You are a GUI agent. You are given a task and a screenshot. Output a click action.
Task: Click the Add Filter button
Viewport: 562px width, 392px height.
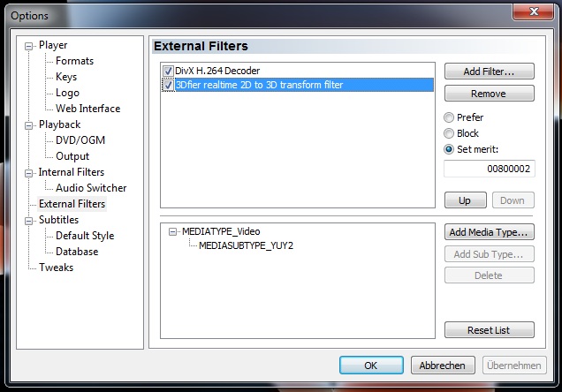coord(490,72)
